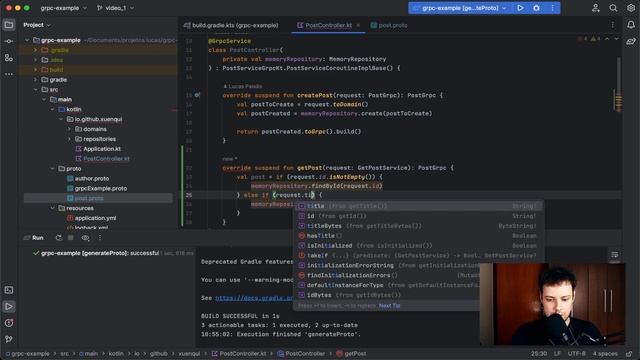Viewport: 640px width, 360px height.
Task: Click getPost breadcrumb in status bar
Action: point(351,354)
